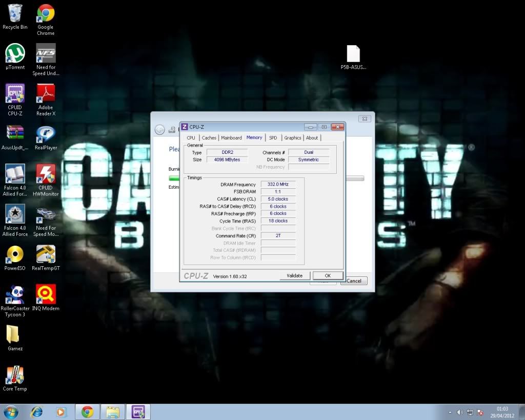Select the RealPlayer desktop shortcut
Viewport: 525px width, 420px height.
coord(46,137)
